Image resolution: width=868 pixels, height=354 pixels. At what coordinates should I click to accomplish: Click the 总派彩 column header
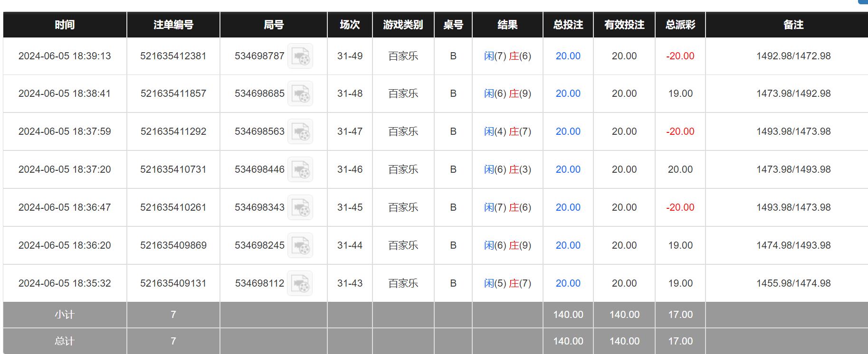coord(679,25)
